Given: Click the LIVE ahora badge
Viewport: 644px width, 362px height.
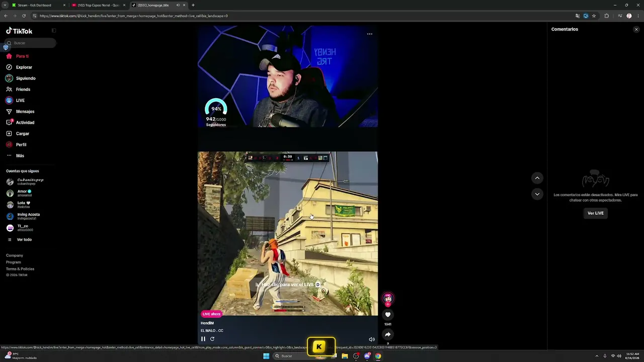Looking at the screenshot, I should [212, 314].
